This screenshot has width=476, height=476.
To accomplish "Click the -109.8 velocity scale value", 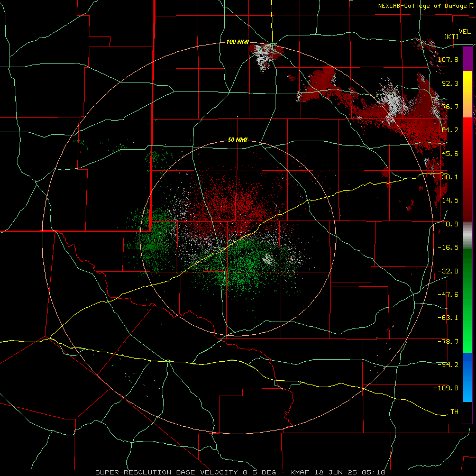I will pyautogui.click(x=446, y=388).
